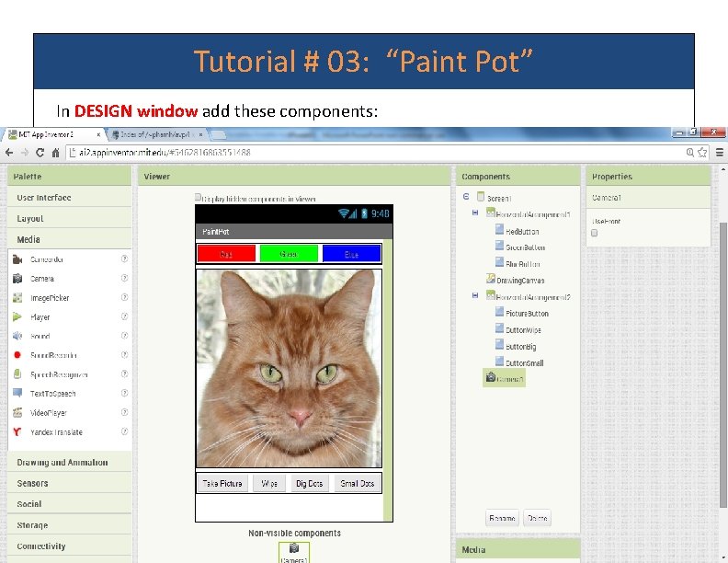Choose the Player component icon
728x563 pixels.
(17, 316)
